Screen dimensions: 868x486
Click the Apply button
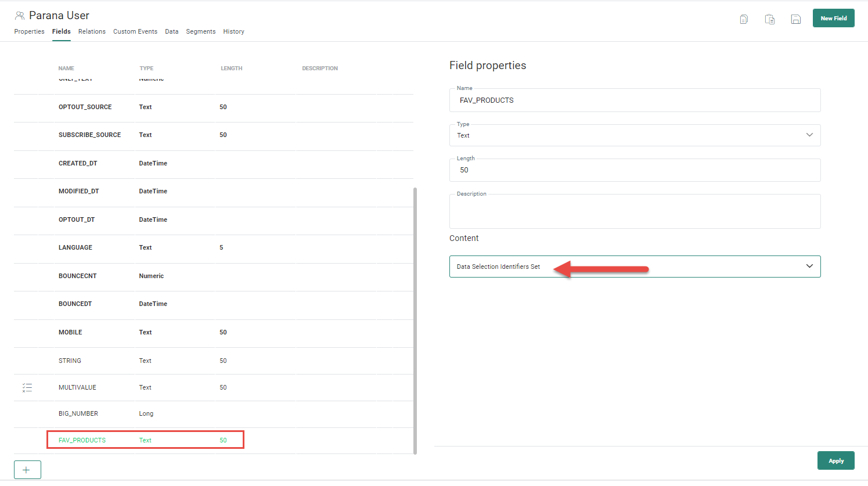[x=835, y=460]
